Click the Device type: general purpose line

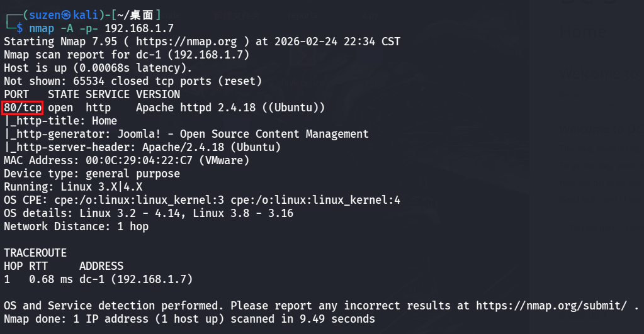coord(92,174)
